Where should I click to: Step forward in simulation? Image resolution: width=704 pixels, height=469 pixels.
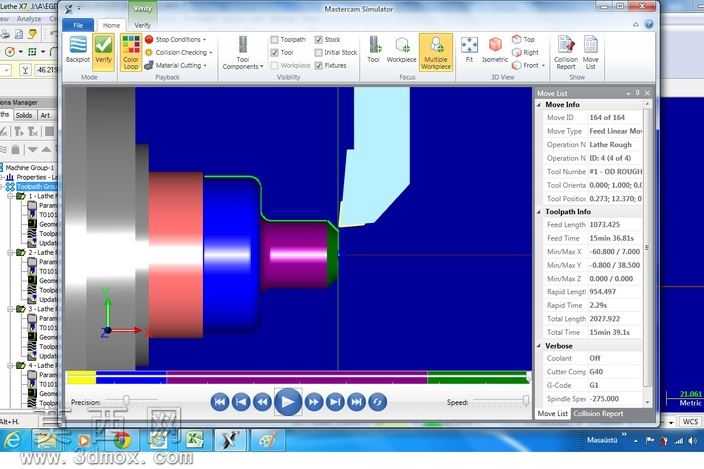tap(314, 402)
